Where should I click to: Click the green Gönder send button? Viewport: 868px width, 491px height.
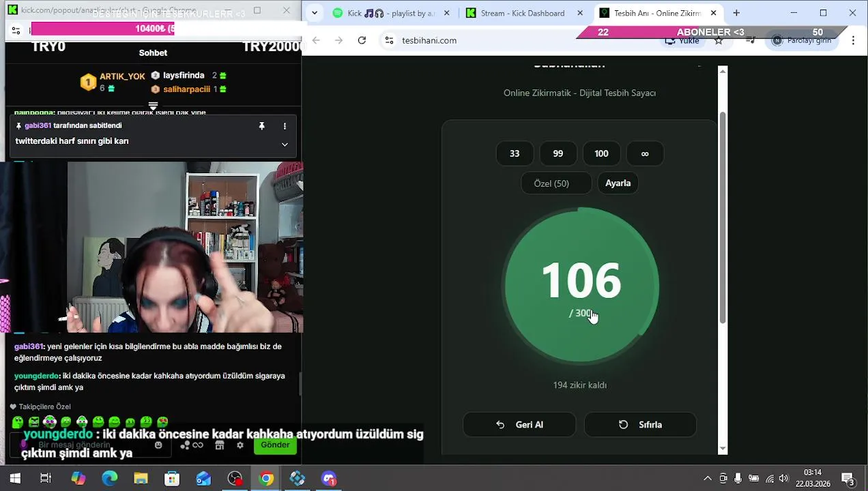click(x=275, y=445)
